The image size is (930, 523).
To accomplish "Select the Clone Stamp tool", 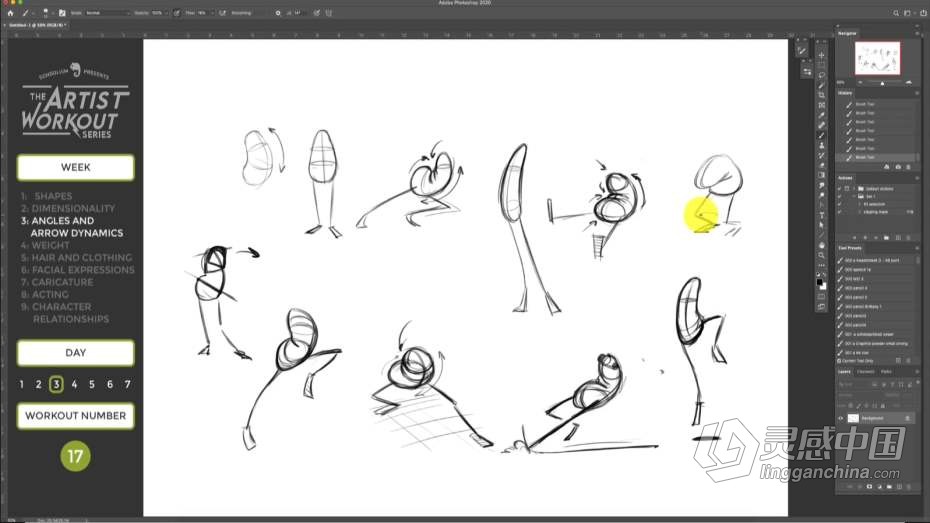I will [x=821, y=145].
